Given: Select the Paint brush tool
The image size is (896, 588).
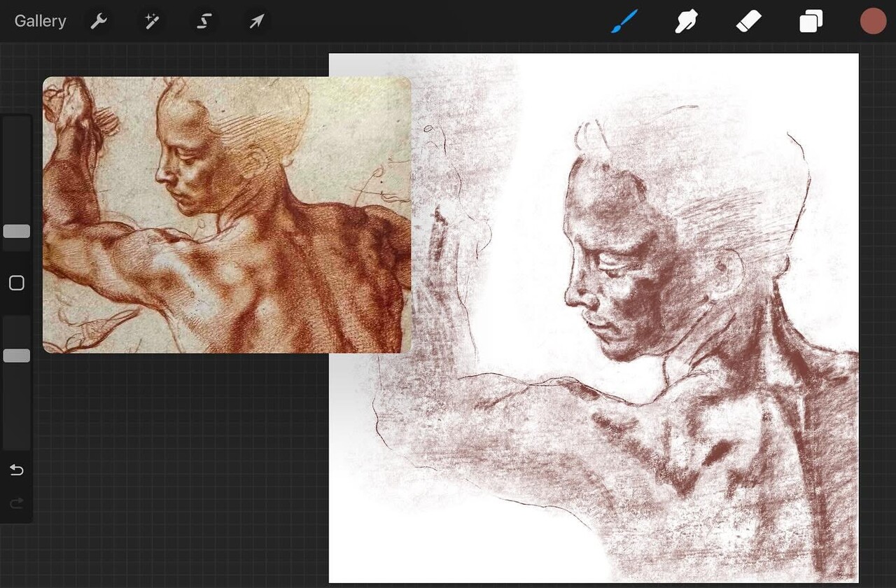Looking at the screenshot, I should point(624,21).
